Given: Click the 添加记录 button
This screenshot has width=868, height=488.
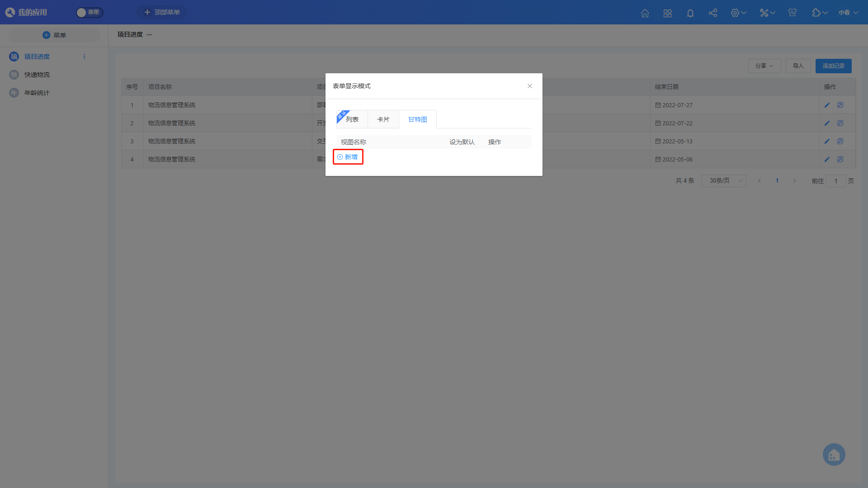Looking at the screenshot, I should [x=834, y=66].
